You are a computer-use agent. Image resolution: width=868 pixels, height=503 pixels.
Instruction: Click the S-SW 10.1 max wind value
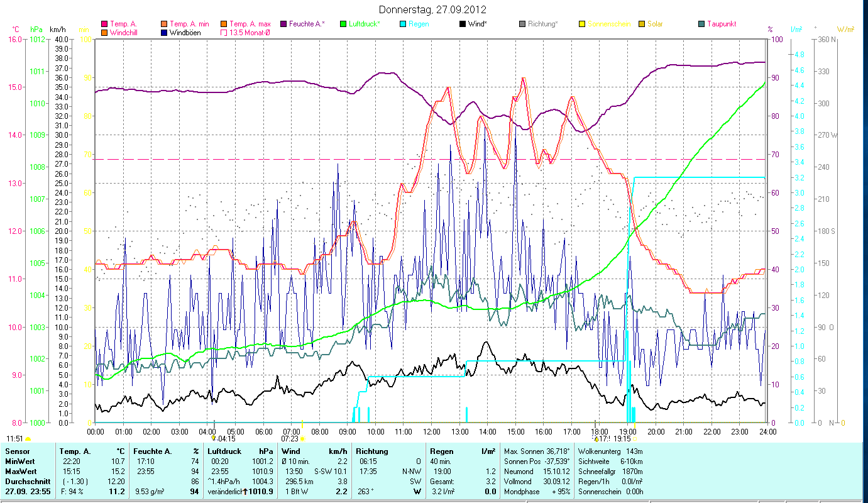(331, 472)
